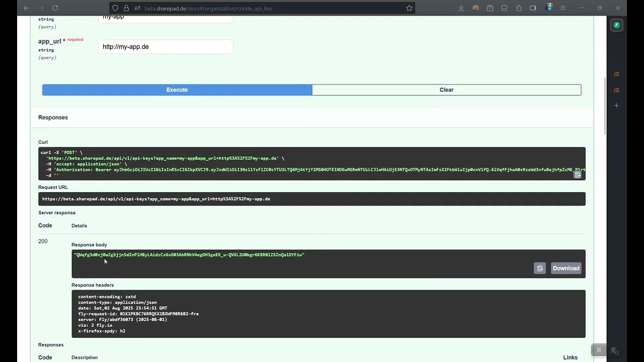Click the profile avatar icon in toolbar

point(475,8)
